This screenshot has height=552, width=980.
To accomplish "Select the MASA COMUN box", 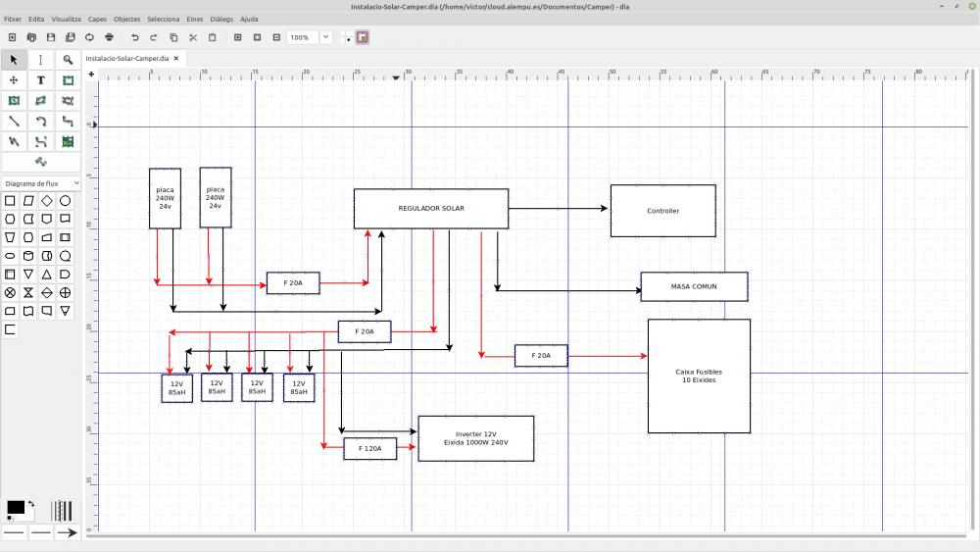I will pyautogui.click(x=694, y=286).
